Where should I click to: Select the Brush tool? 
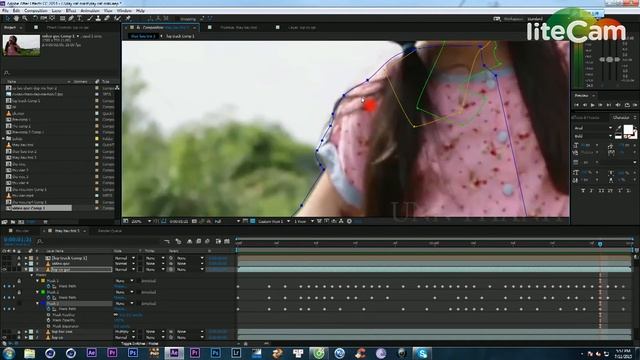point(89,18)
